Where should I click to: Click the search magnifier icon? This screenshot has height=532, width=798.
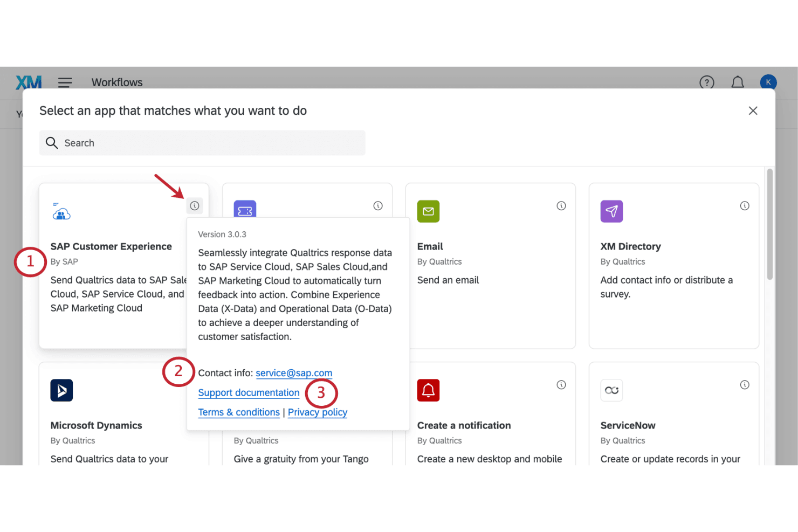pos(52,143)
